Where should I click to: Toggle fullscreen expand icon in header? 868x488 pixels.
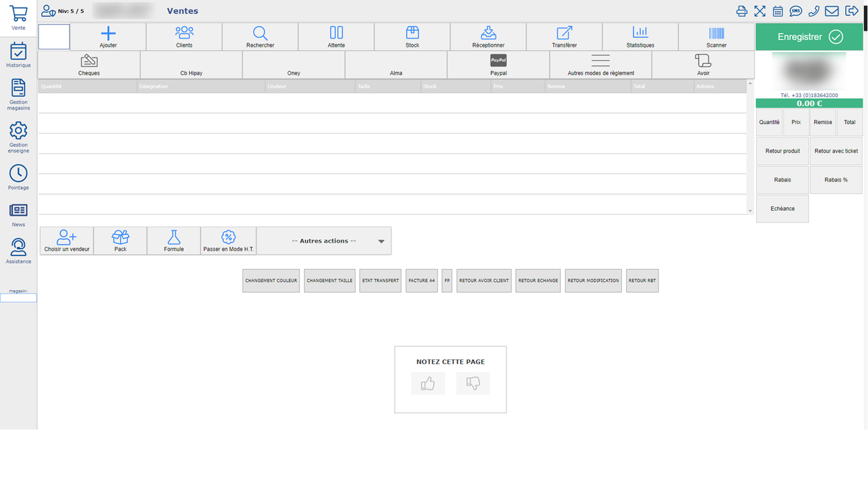point(759,11)
